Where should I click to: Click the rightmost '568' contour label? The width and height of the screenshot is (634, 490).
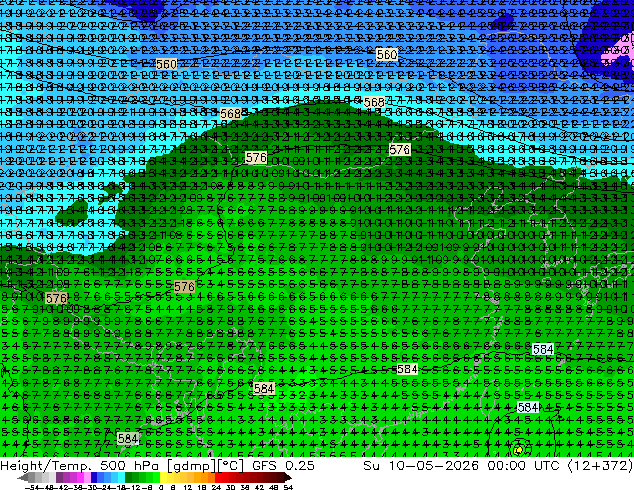pyautogui.click(x=374, y=102)
